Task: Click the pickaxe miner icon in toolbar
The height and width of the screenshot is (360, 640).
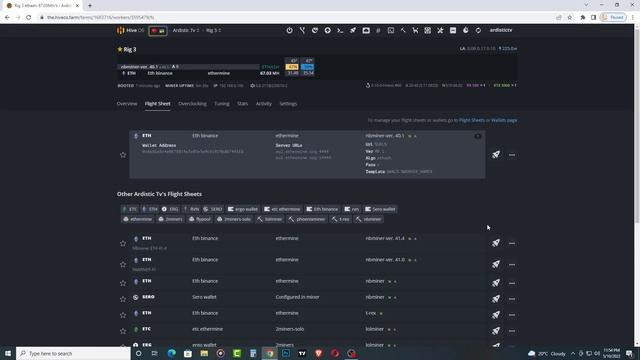Action: 403,30
